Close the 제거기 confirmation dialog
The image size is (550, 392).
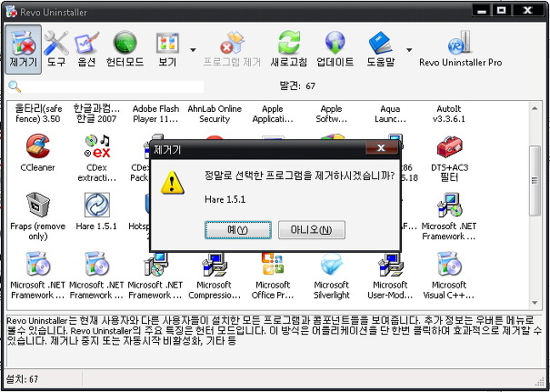pos(381,148)
